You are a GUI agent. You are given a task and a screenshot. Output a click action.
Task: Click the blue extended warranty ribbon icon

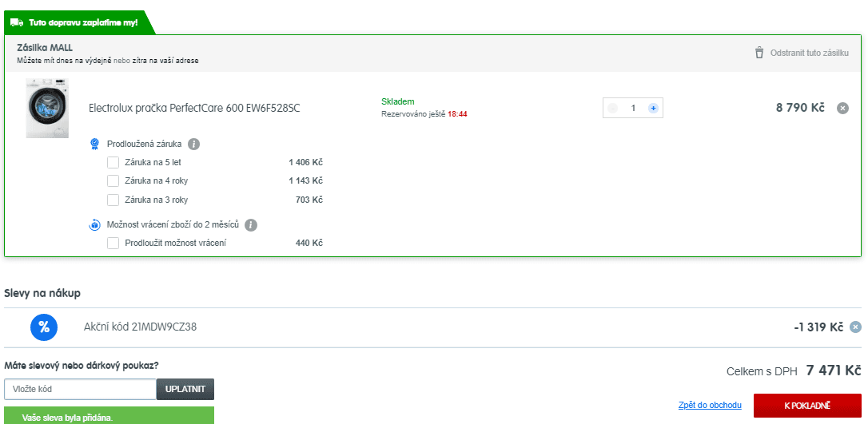[x=94, y=145]
